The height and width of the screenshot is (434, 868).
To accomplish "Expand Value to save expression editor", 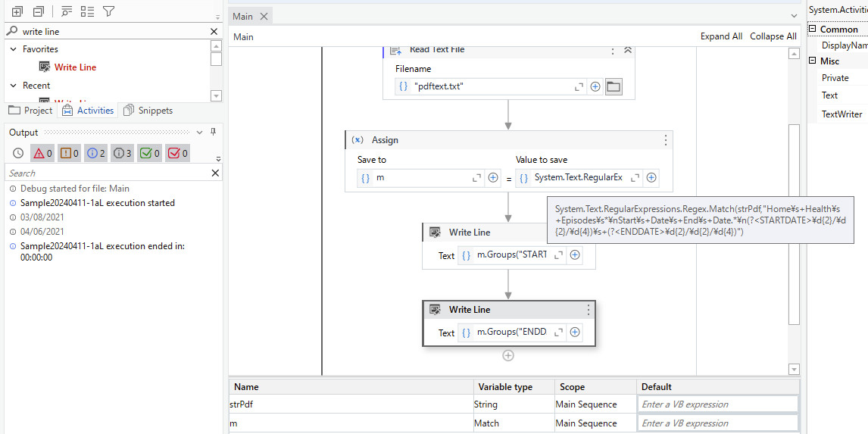I will pyautogui.click(x=635, y=178).
